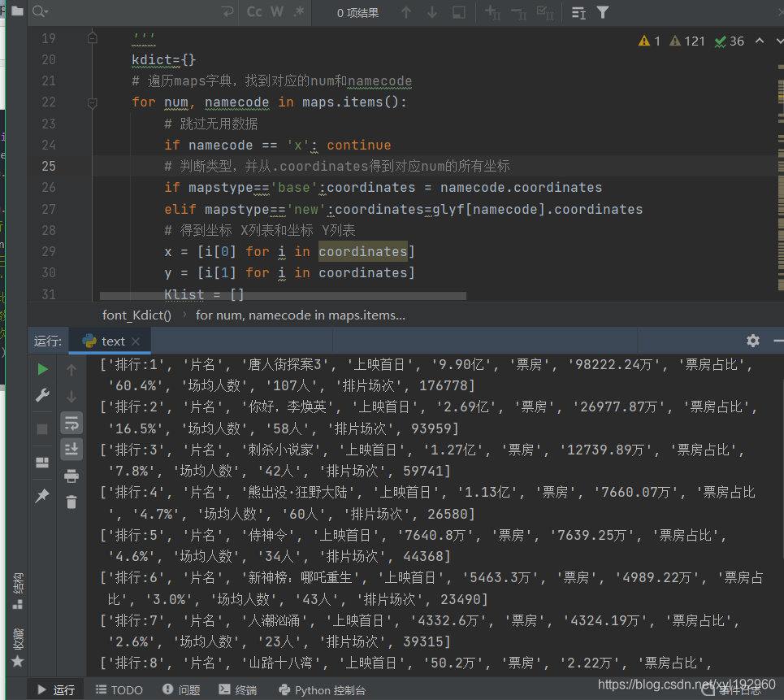Enable regex search option
Image resolution: width=784 pixels, height=700 pixels.
[299, 12]
